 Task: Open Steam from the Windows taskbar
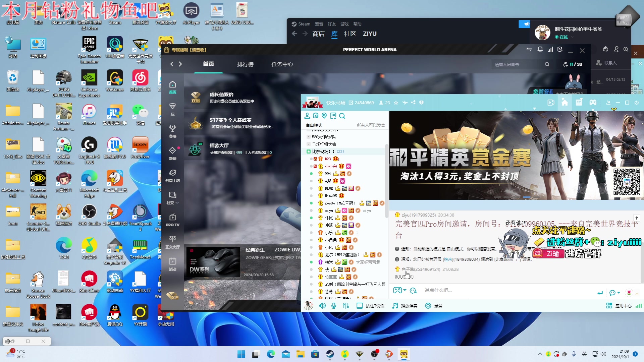pyautogui.click(x=330, y=354)
